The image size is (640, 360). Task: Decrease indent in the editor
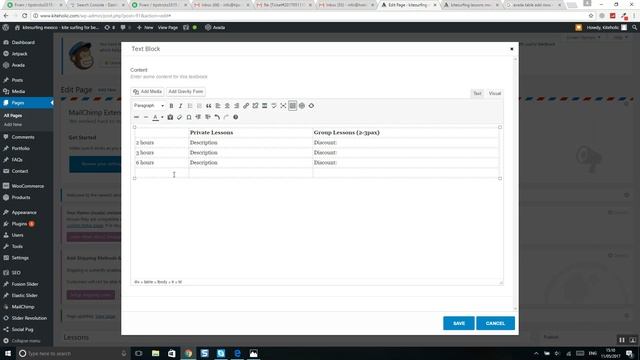[x=198, y=117]
